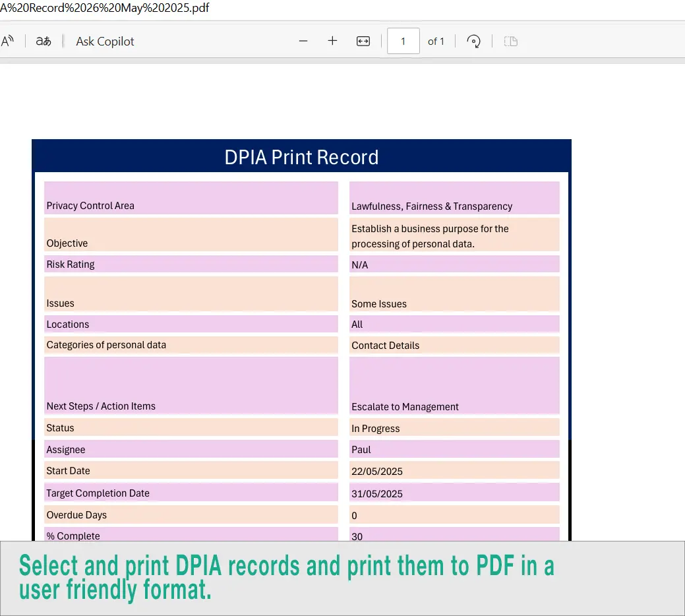Click the Assignee field showing Paul

454,449
